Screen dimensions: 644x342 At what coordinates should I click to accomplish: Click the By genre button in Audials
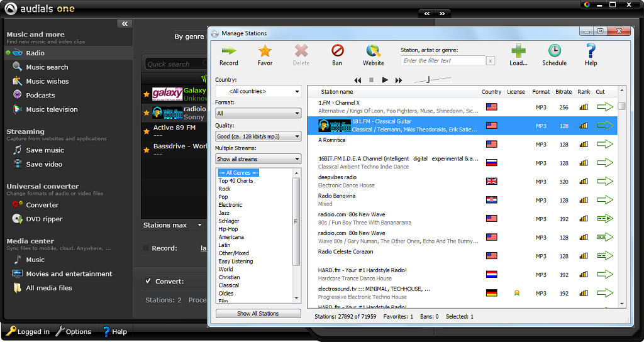[189, 36]
